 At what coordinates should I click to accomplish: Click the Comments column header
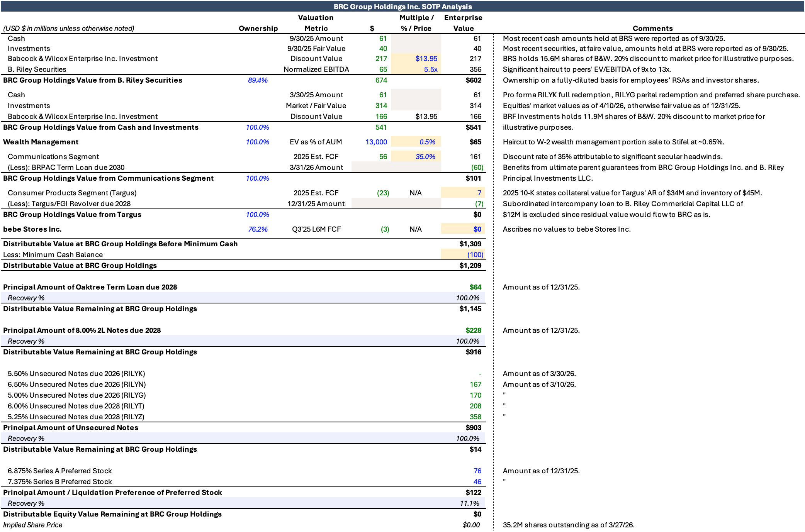tap(652, 29)
